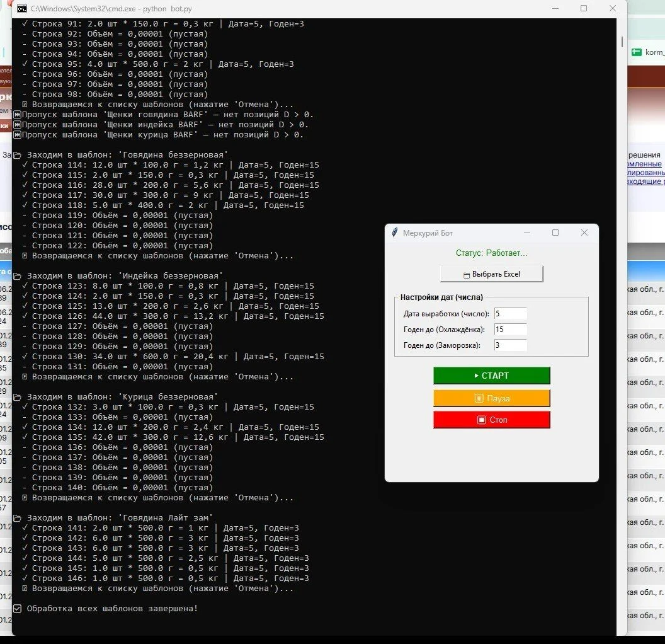Maximize the Меркурий Бот window
Screen dimensions: 665x644
pyautogui.click(x=555, y=233)
